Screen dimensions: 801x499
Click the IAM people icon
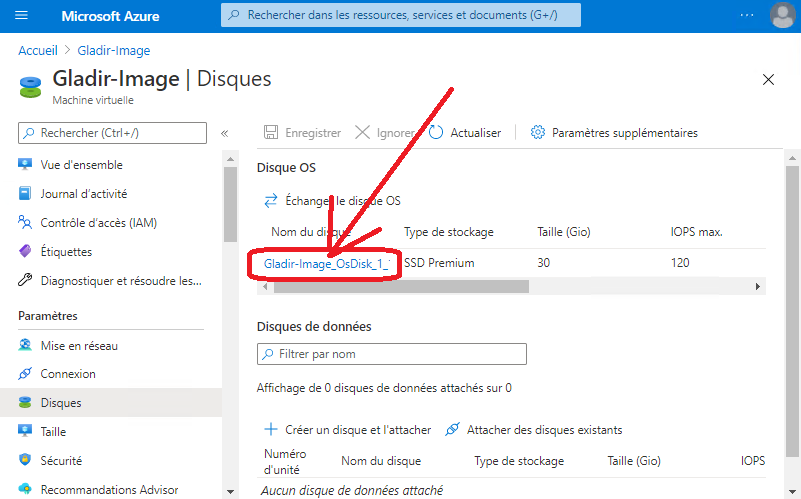click(25, 222)
